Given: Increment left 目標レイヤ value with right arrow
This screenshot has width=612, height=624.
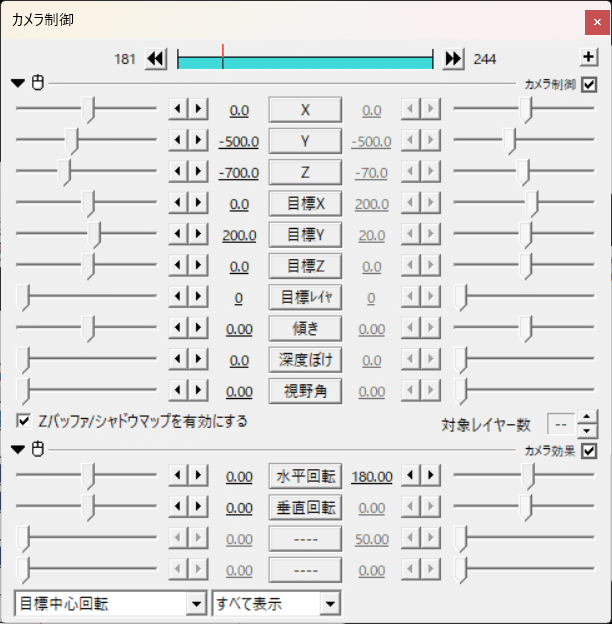Looking at the screenshot, I should click(198, 296).
